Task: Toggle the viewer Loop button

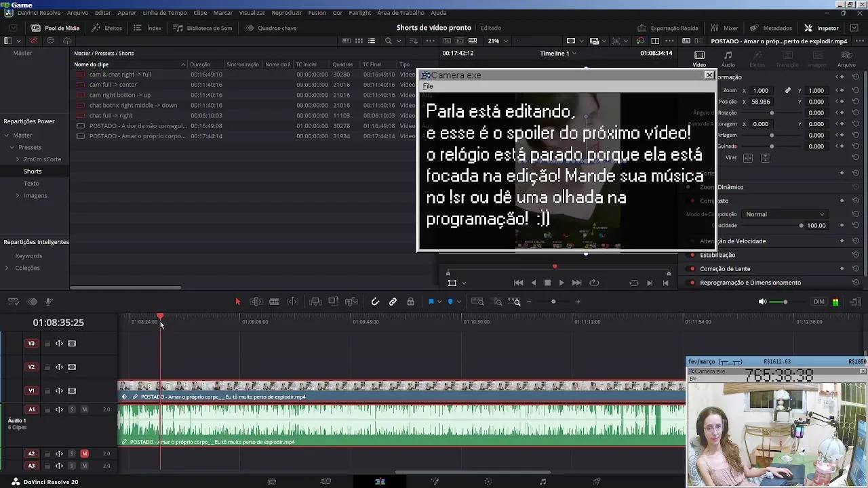Action: [594, 283]
